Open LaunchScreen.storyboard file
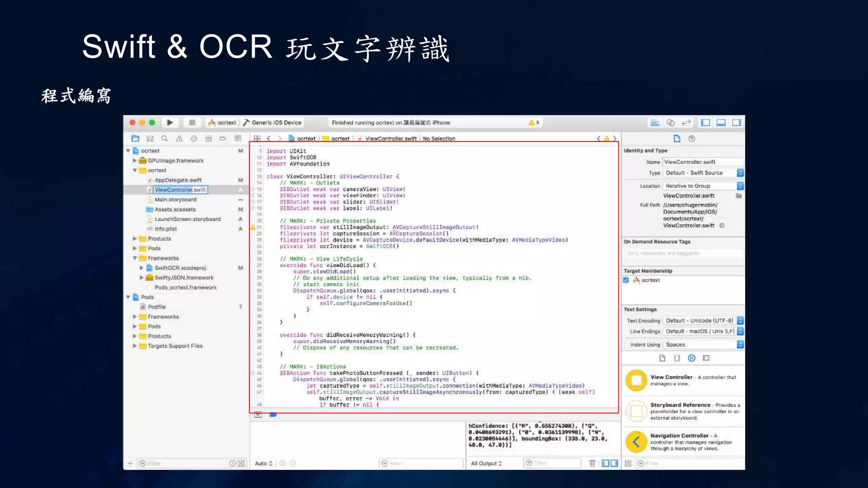Image resolution: width=868 pixels, height=488 pixels. pos(187,219)
